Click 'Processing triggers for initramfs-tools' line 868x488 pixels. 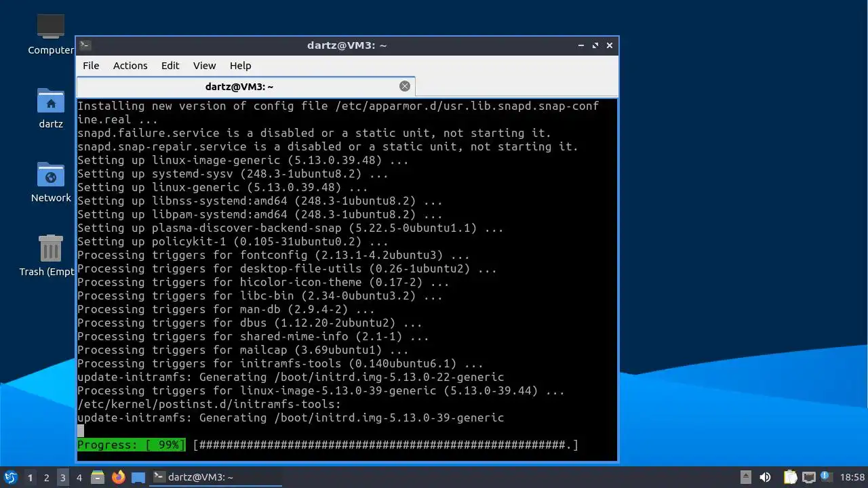coord(280,363)
